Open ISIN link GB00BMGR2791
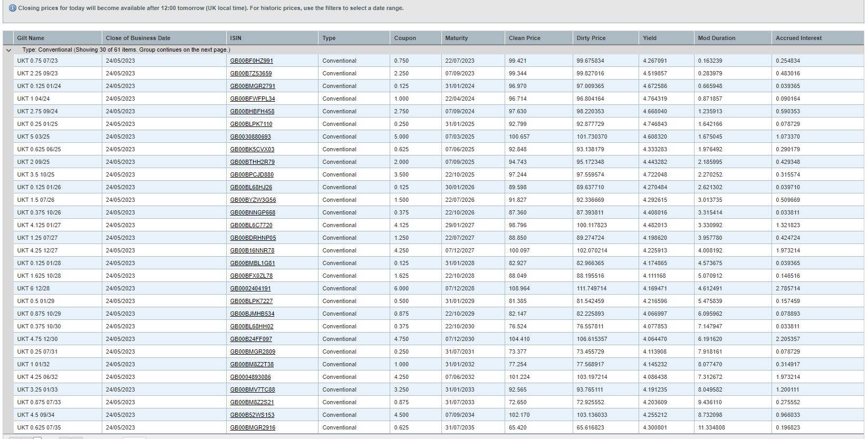868x439 pixels. pos(253,86)
